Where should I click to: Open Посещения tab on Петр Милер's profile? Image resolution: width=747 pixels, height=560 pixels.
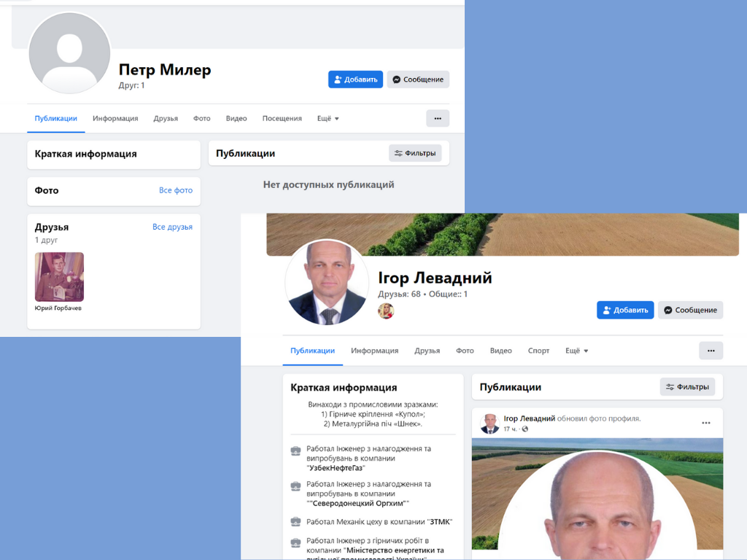coord(282,119)
